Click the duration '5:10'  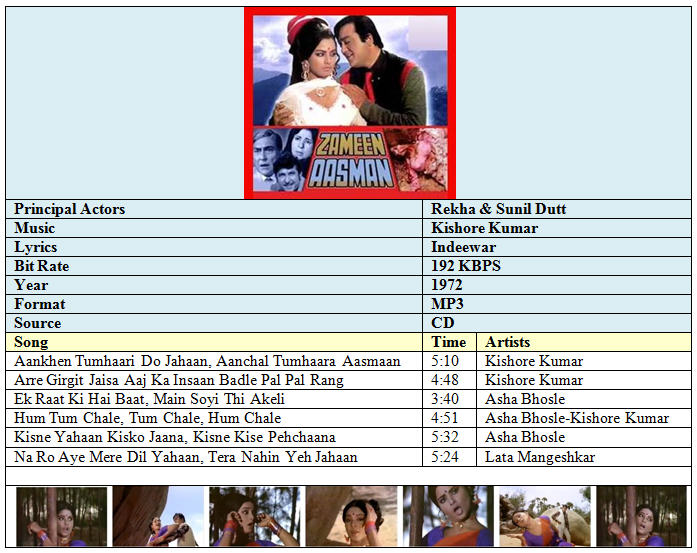tap(445, 361)
